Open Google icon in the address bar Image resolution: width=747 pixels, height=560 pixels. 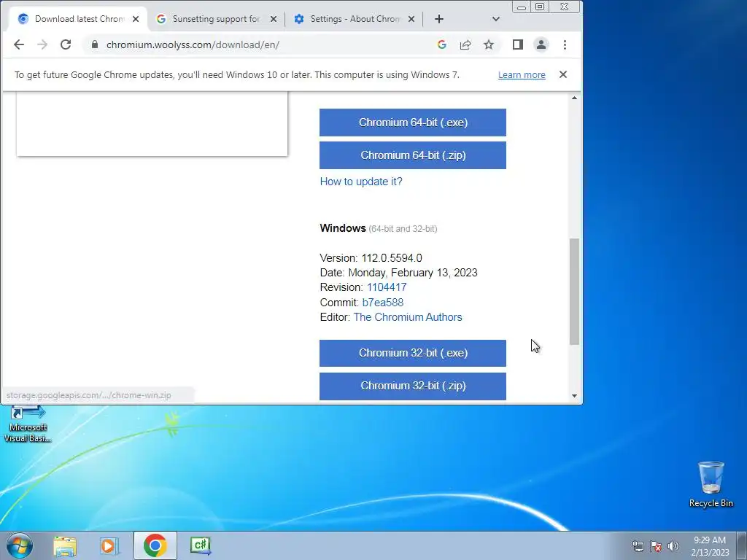(x=441, y=44)
